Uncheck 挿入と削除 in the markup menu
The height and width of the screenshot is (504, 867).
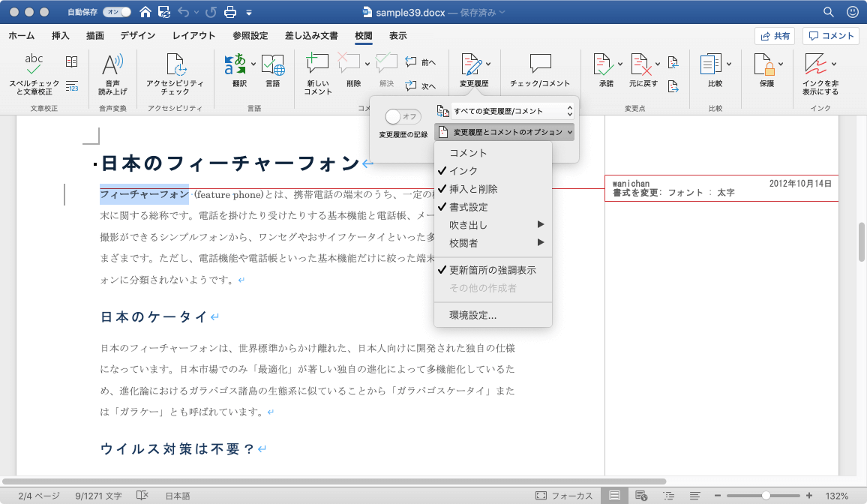click(x=472, y=189)
